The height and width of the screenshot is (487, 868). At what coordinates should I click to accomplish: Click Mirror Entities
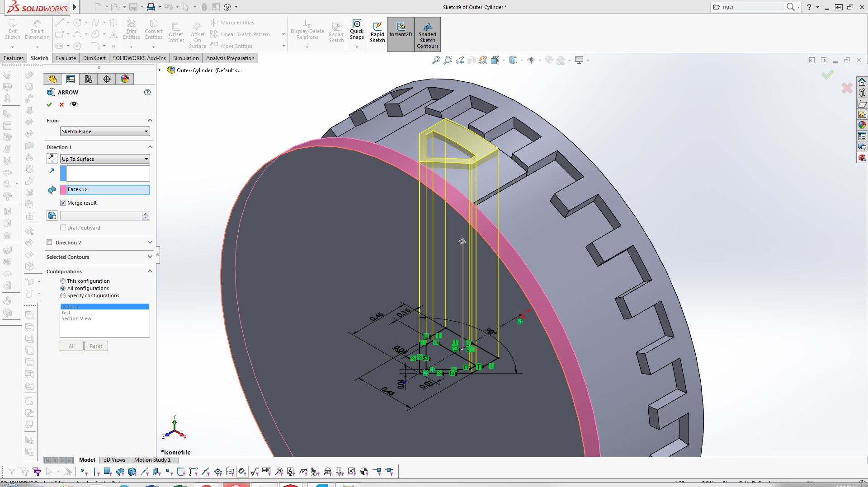tap(232, 23)
